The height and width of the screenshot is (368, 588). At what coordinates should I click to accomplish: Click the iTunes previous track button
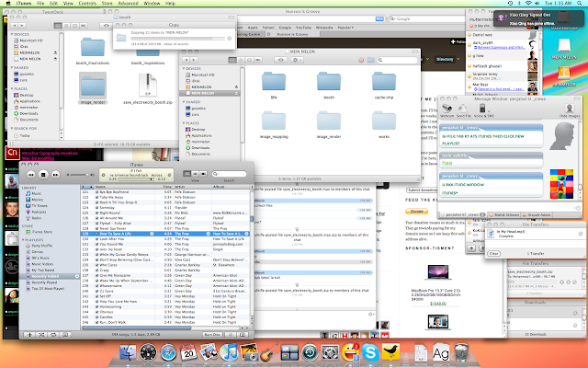pos(31,175)
